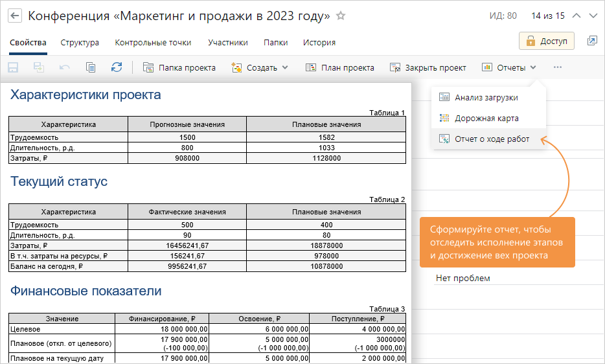The width and height of the screenshot is (605, 364).
Task: Click the Доступ button
Action: [546, 41]
